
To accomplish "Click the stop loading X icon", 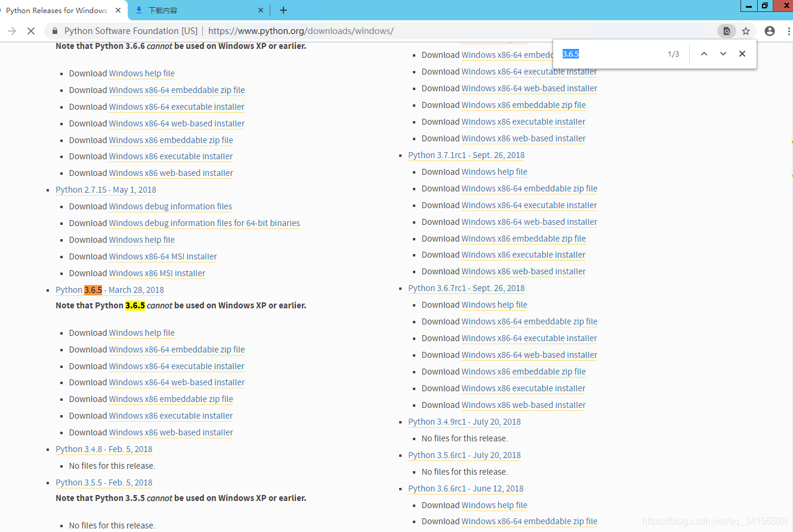I will click(x=31, y=31).
